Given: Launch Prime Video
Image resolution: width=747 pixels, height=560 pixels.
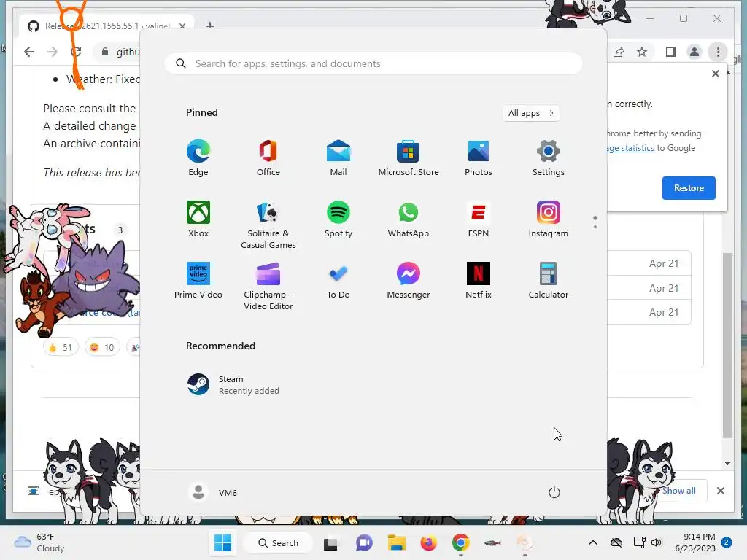Looking at the screenshot, I should click(198, 280).
